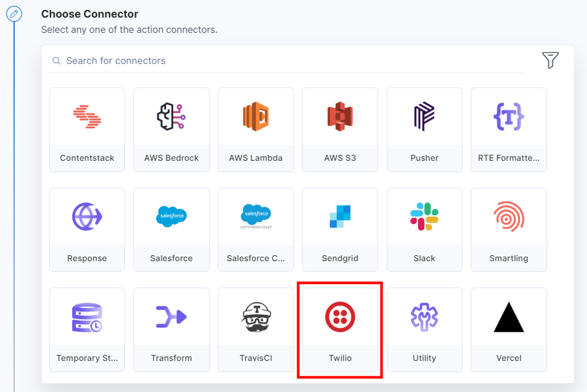Click the Slack label
587x392 pixels.
pyautogui.click(x=424, y=258)
